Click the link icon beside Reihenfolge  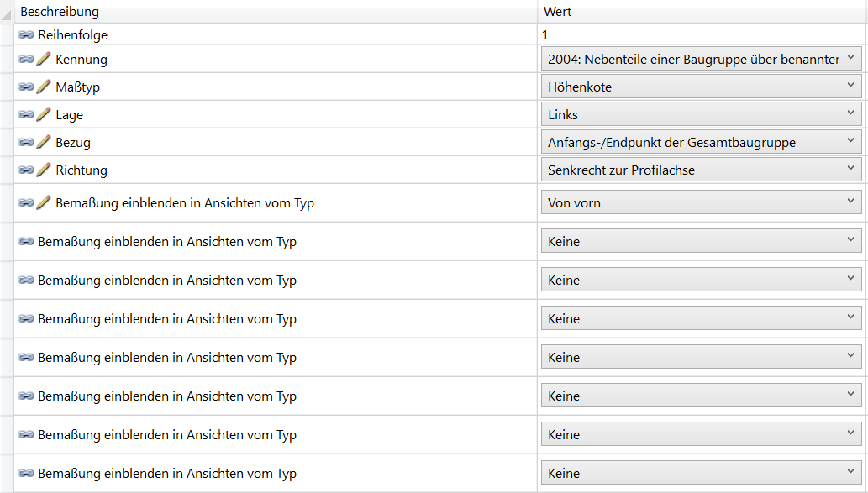tap(26, 35)
